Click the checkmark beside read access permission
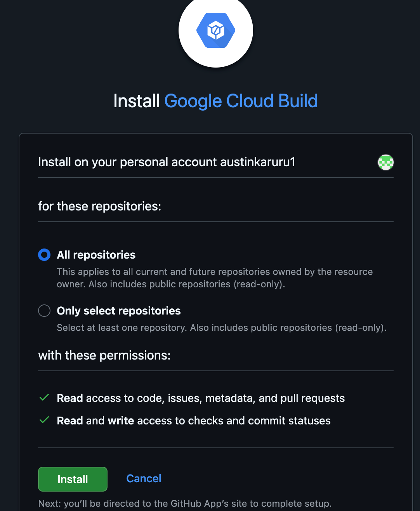Viewport: 420px width, 511px height. click(x=44, y=397)
